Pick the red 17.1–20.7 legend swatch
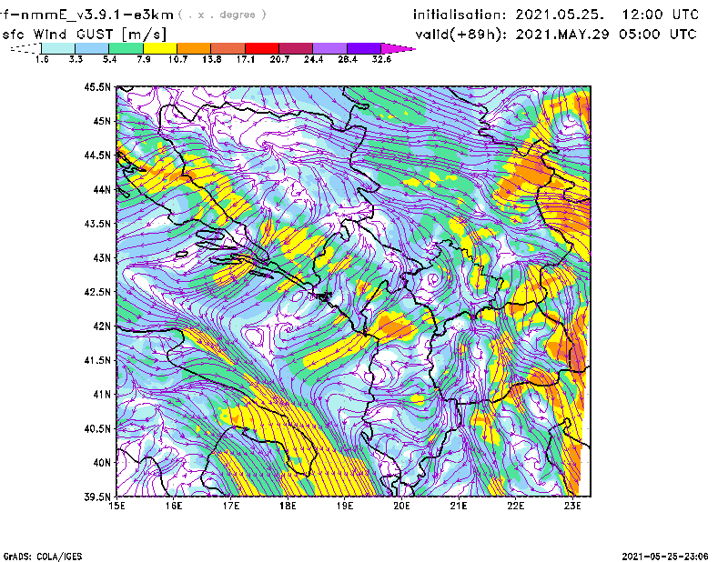The width and height of the screenshot is (728, 562). tap(263, 48)
